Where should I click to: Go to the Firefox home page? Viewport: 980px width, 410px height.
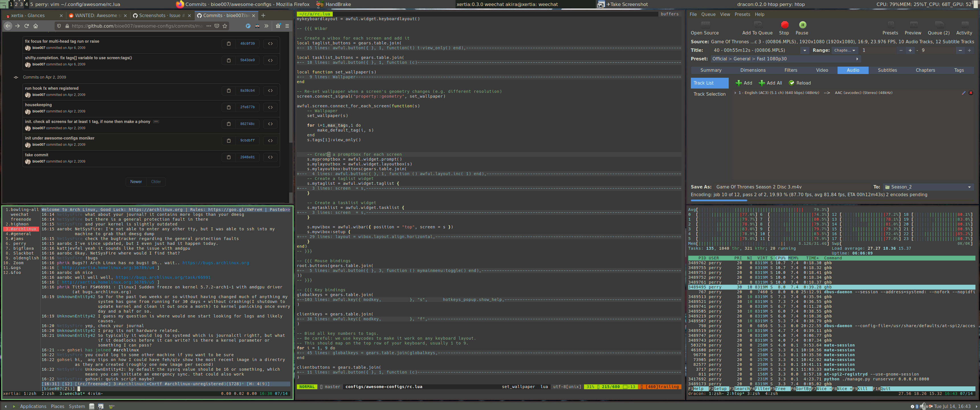coord(36,26)
